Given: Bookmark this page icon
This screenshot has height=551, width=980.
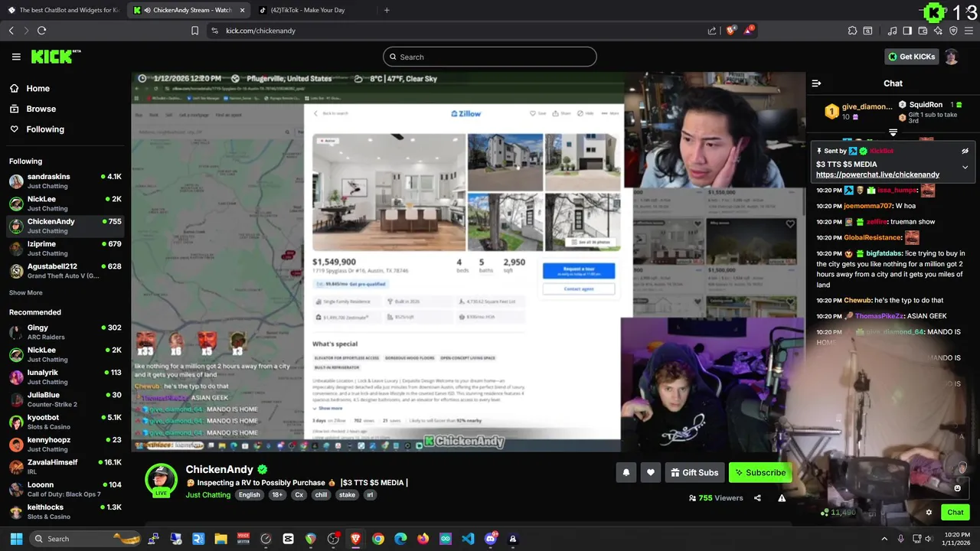Looking at the screenshot, I should tap(194, 31).
